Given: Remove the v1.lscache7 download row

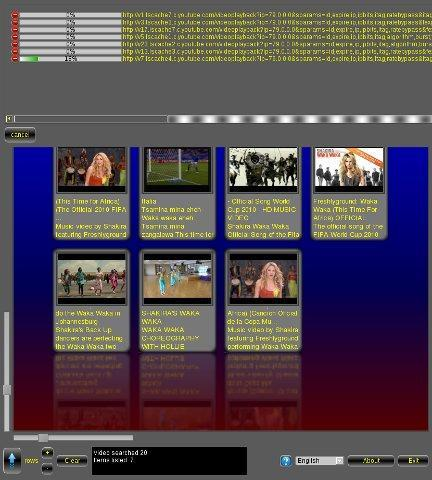Looking at the screenshot, I should 15,15.
